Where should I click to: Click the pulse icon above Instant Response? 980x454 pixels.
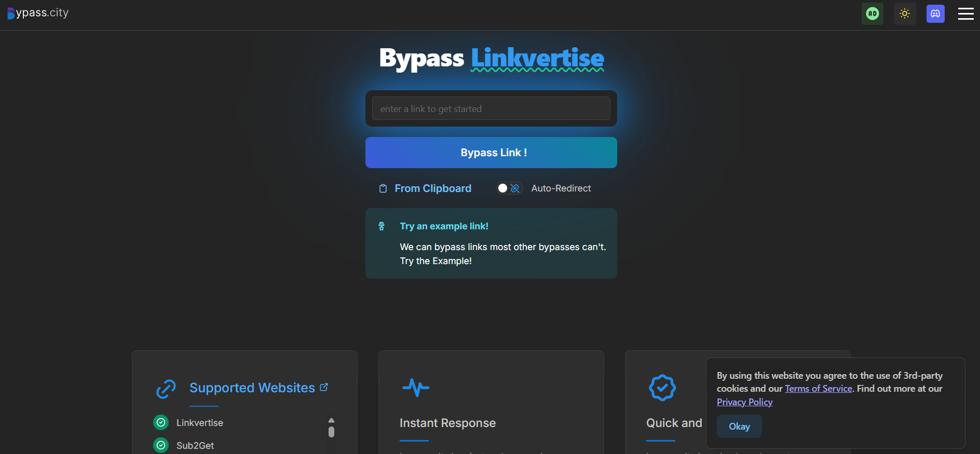[x=415, y=387]
